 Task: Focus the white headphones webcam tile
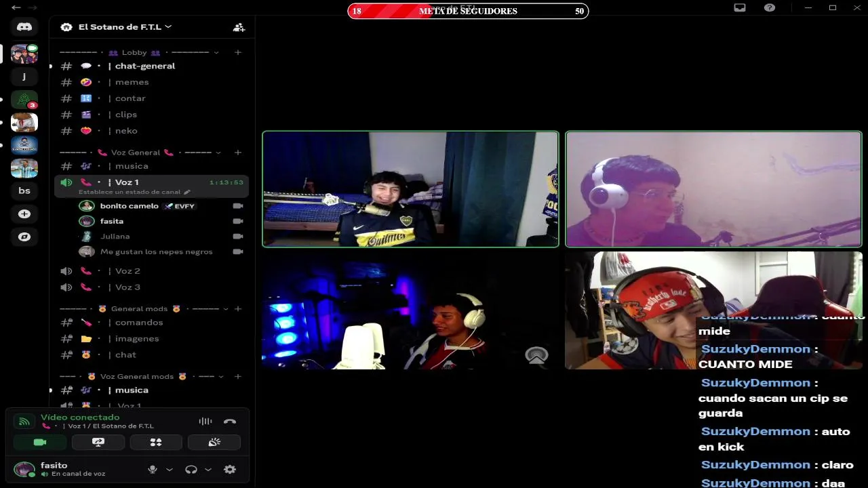click(713, 189)
